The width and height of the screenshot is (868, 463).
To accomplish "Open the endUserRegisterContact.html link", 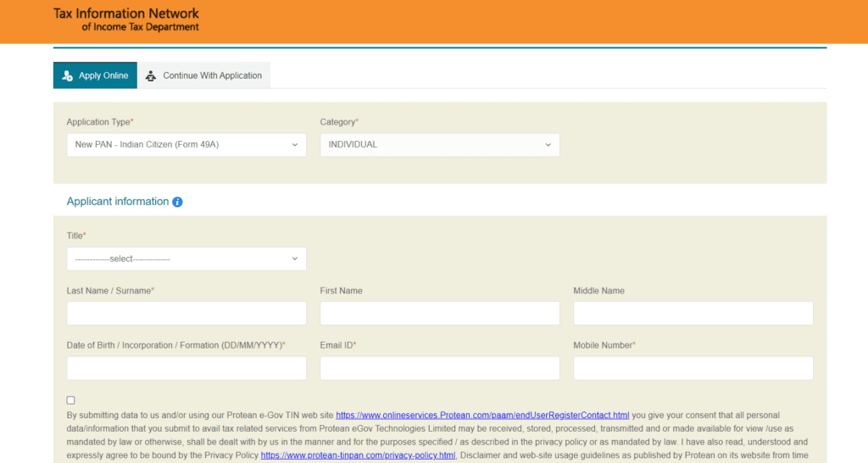I will pyautogui.click(x=482, y=416).
